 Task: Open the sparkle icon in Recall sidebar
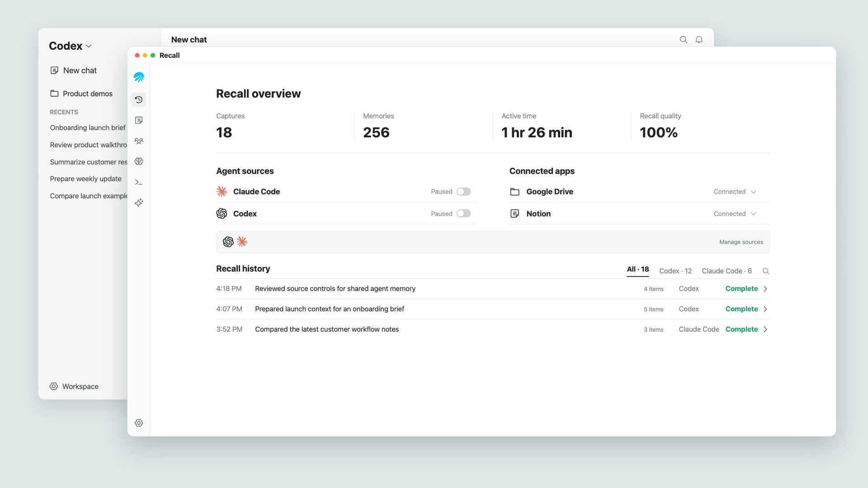(139, 202)
